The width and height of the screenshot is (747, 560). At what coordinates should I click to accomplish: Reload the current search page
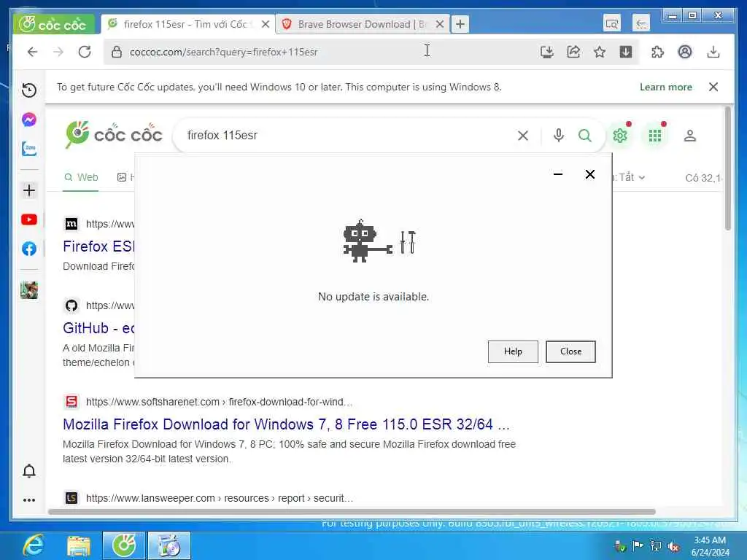click(x=85, y=52)
